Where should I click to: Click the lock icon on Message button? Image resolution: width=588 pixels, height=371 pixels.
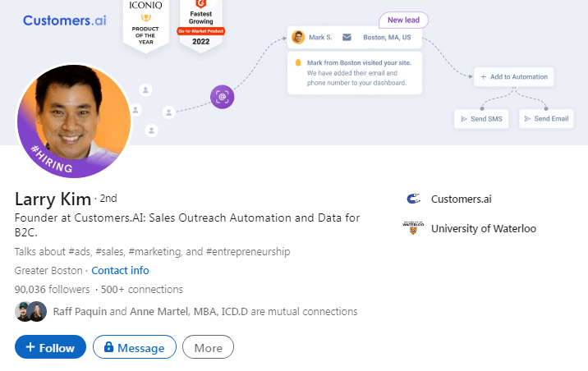pyautogui.click(x=108, y=348)
